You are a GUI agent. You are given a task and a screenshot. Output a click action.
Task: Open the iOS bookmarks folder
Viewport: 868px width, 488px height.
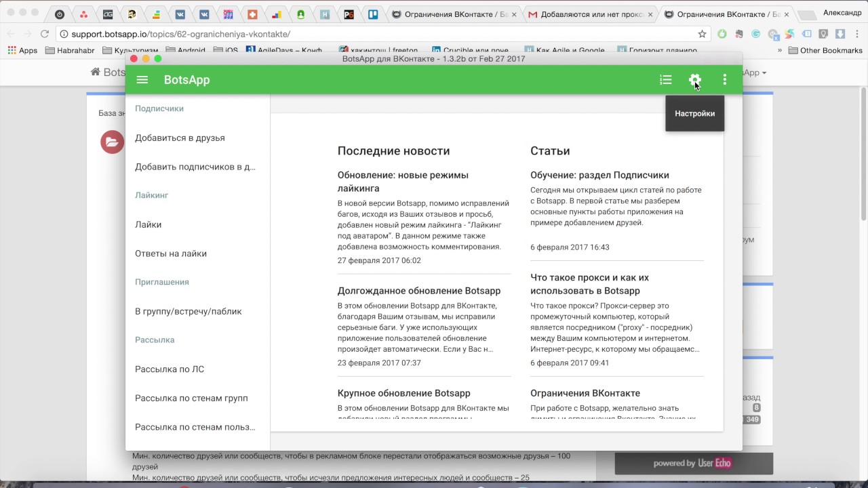pyautogui.click(x=226, y=50)
